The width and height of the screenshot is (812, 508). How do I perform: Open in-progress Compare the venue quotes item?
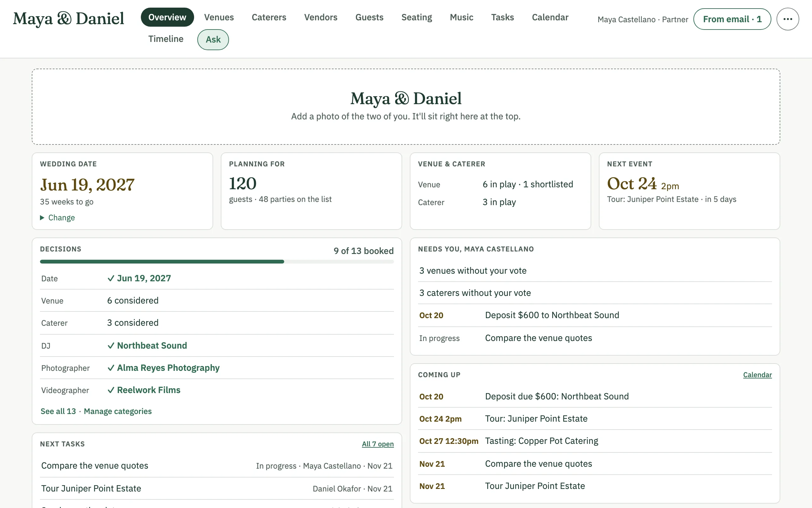[x=595, y=338]
